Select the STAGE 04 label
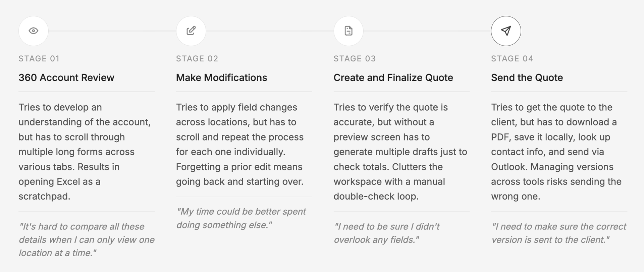This screenshot has width=644, height=272. point(512,59)
